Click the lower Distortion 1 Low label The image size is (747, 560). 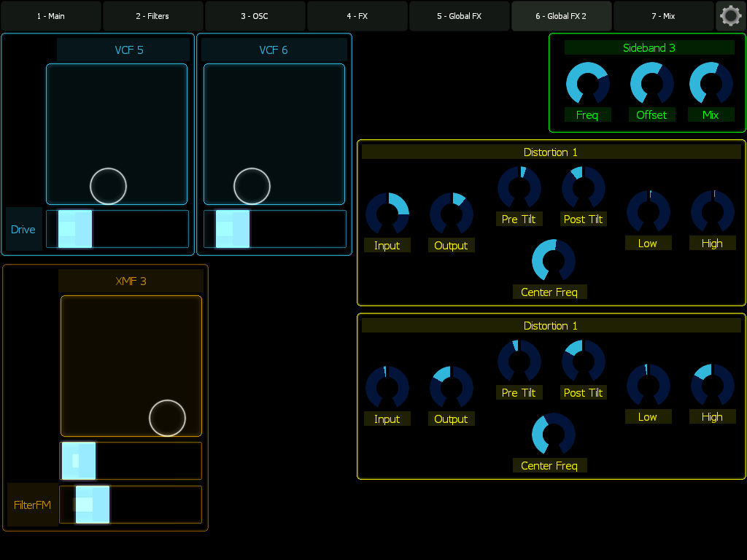649,417
